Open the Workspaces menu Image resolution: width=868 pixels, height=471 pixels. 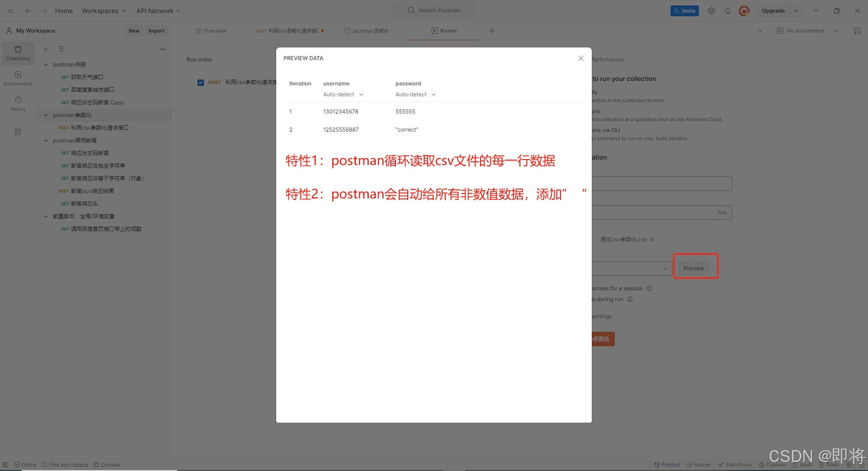[x=104, y=11]
